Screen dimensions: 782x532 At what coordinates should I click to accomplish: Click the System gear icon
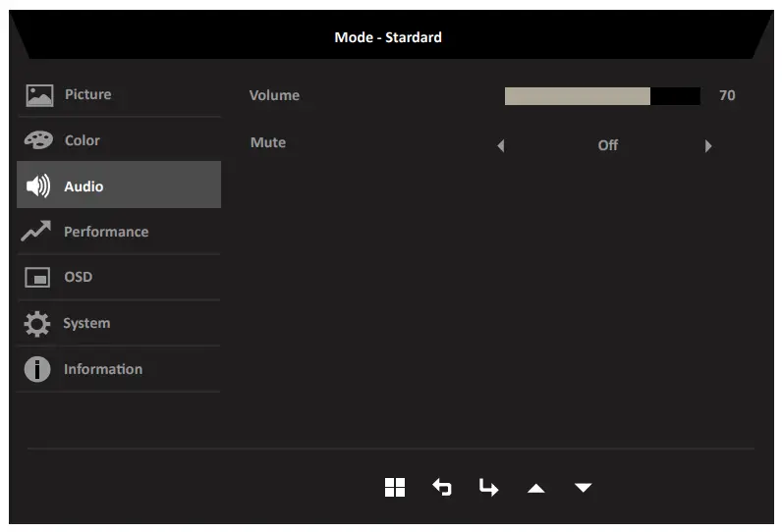click(37, 323)
